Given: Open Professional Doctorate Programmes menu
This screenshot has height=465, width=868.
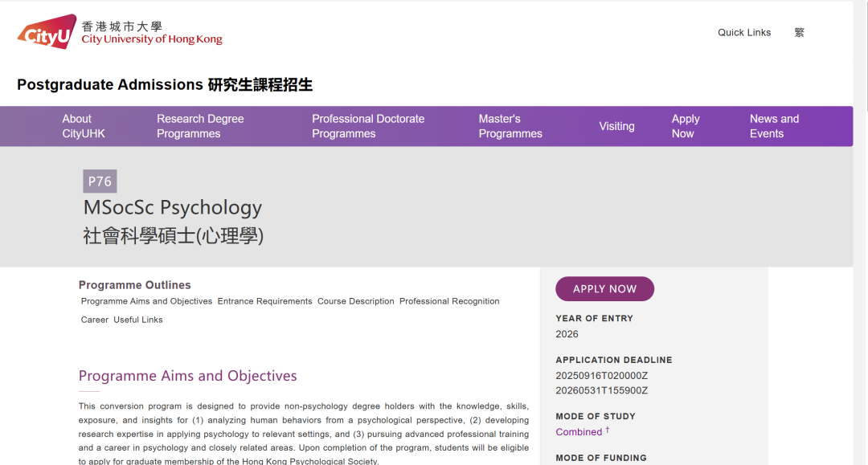Looking at the screenshot, I should tap(368, 126).
